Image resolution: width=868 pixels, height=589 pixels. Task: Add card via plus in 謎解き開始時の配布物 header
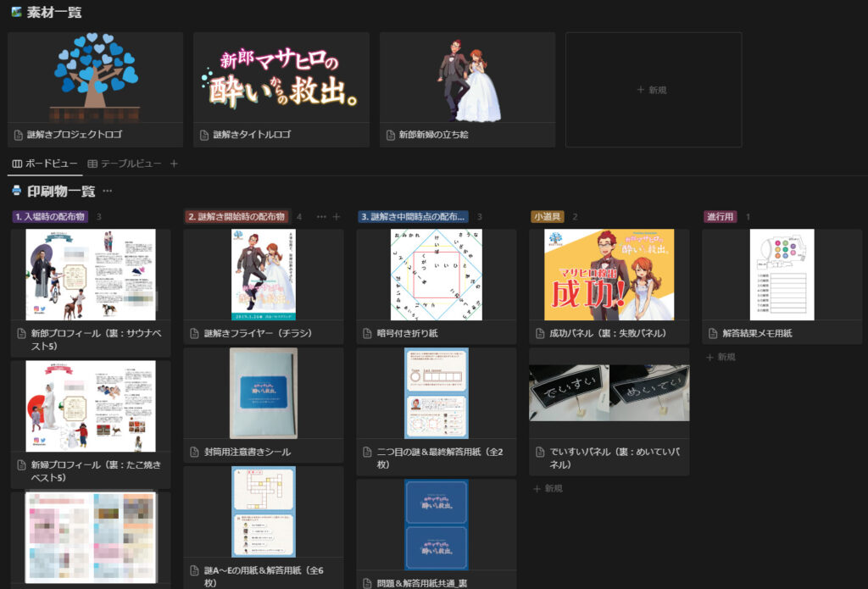coord(337,217)
